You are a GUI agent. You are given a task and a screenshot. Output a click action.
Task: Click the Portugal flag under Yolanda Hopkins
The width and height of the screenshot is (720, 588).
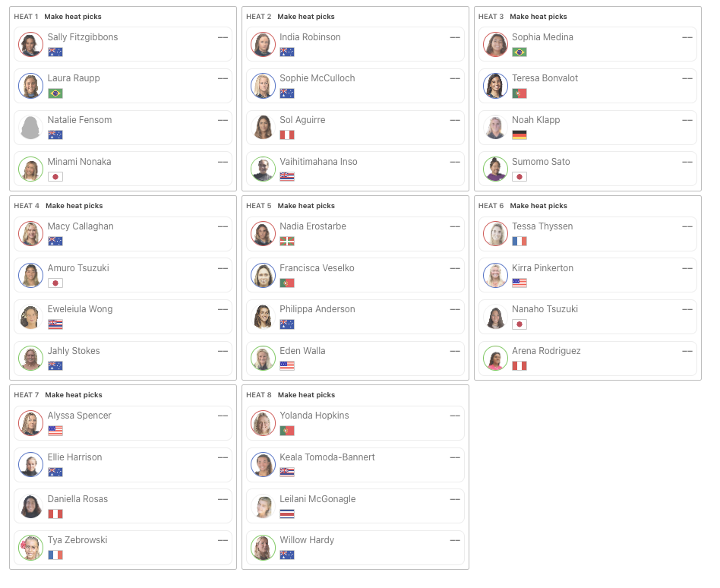click(287, 431)
